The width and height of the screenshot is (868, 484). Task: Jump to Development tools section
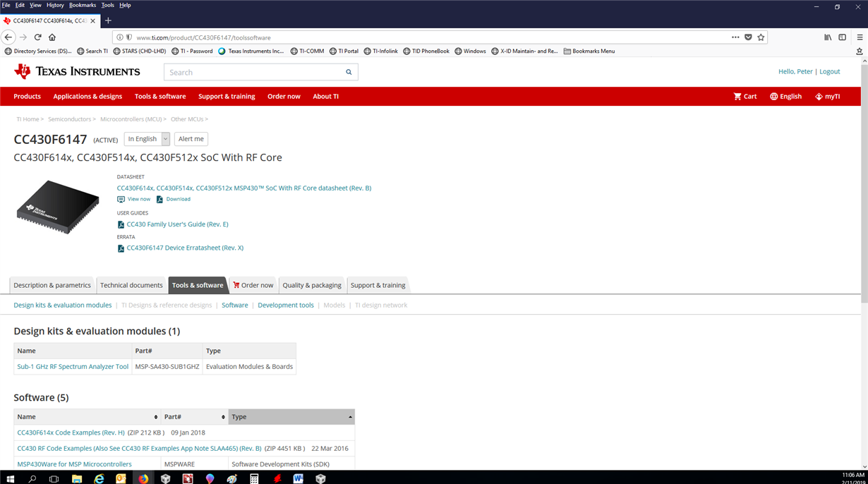pyautogui.click(x=286, y=305)
